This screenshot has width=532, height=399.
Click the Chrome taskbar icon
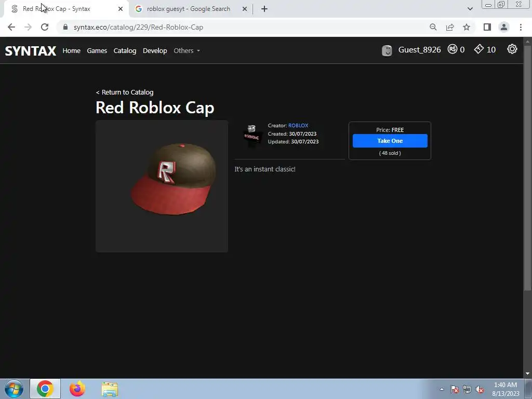(x=45, y=389)
